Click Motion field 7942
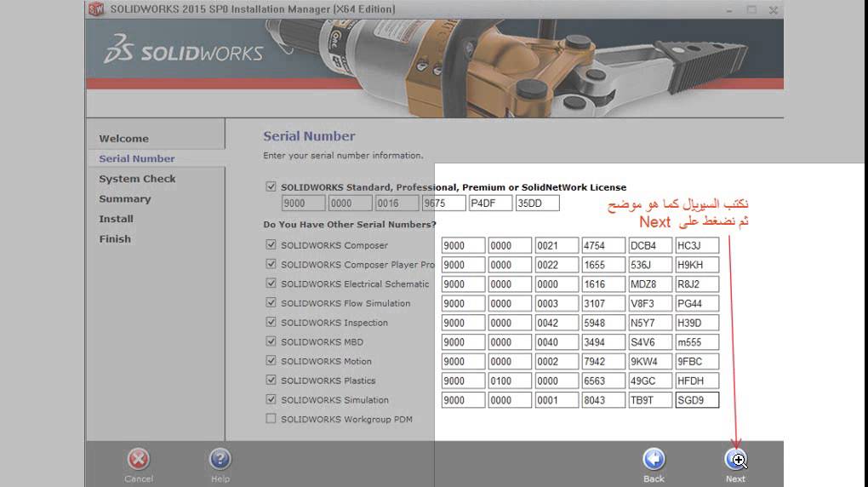The width and height of the screenshot is (868, 487). tap(603, 362)
